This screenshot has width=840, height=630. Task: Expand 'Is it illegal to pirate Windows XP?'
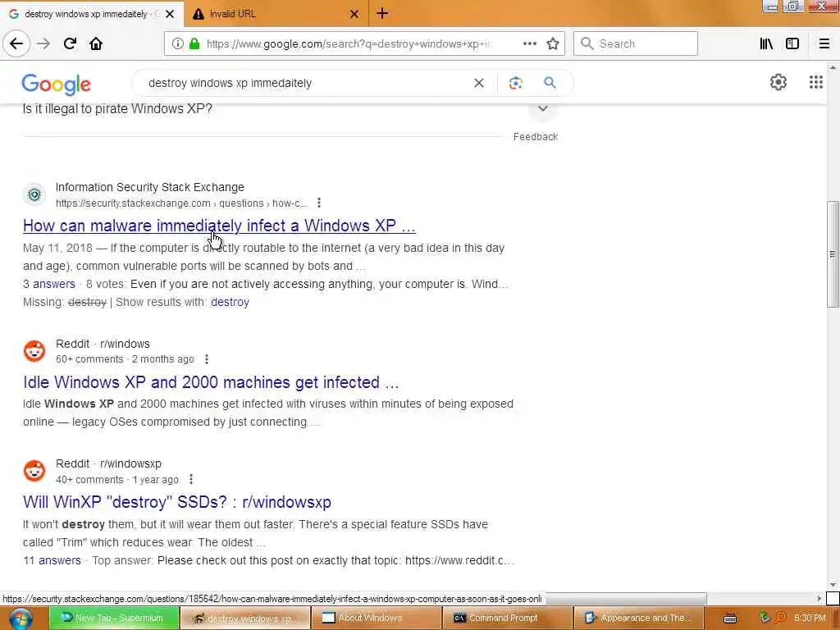pyautogui.click(x=543, y=108)
